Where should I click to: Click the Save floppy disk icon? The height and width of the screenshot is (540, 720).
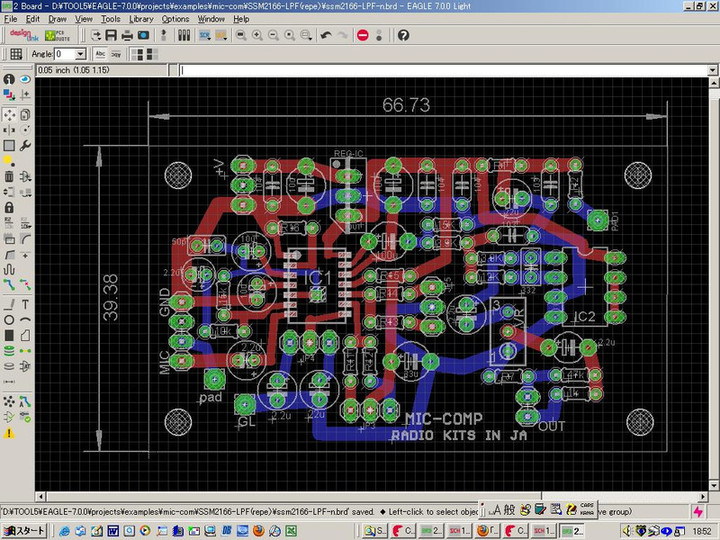click(111, 35)
